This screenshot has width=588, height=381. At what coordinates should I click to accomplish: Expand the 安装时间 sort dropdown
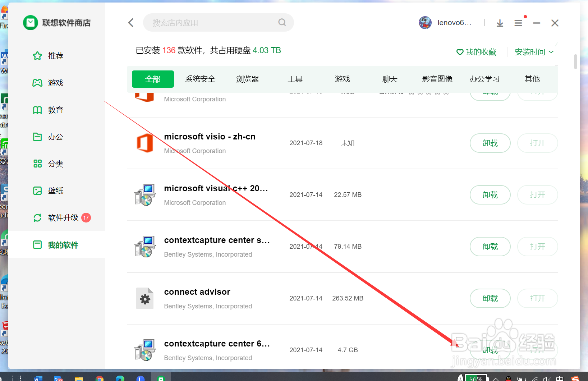click(x=534, y=52)
